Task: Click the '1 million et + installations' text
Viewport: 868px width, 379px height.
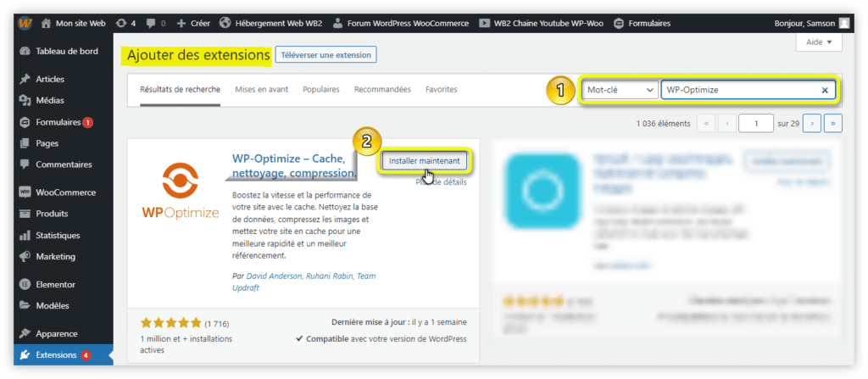Action: (x=186, y=344)
